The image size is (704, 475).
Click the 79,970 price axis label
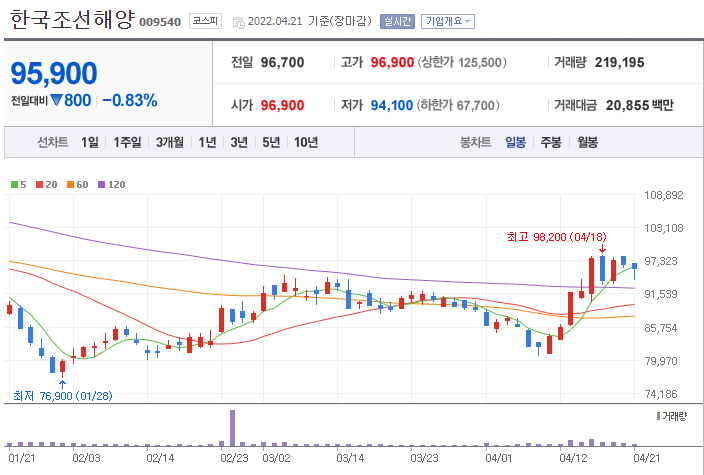point(661,361)
